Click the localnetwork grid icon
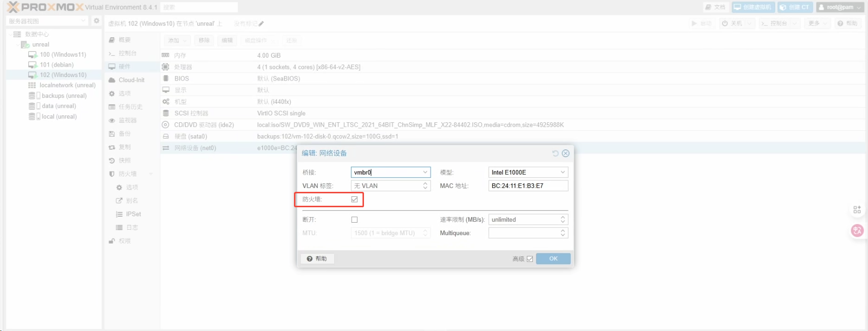This screenshot has width=868, height=331. [32, 85]
